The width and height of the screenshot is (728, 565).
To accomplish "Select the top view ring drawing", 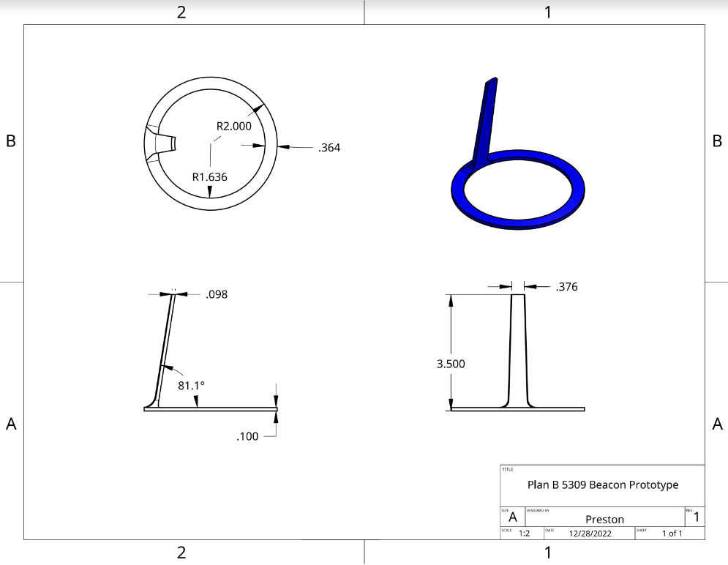I will (x=211, y=144).
